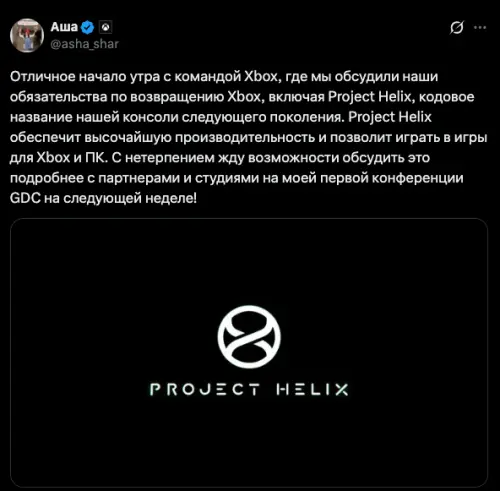
Task: Click the Xbox affiliation badge beside the name
Action: [106, 27]
